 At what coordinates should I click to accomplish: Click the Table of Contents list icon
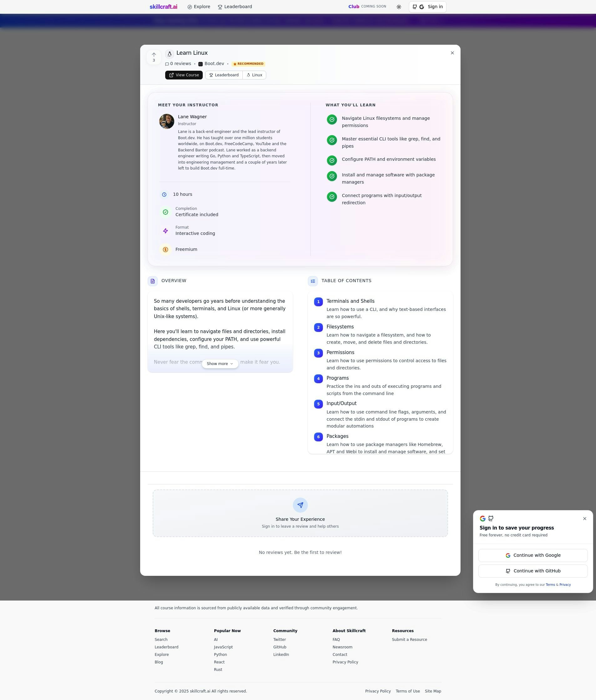pos(313,281)
